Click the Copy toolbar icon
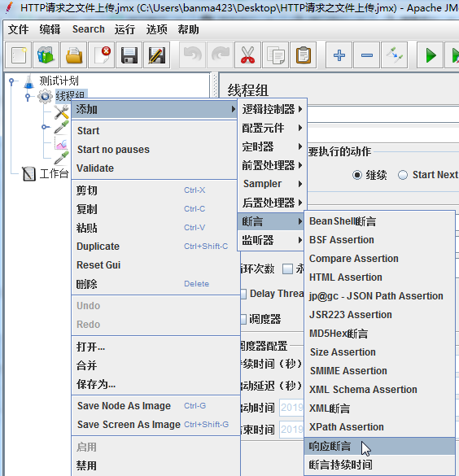The height and width of the screenshot is (476, 459). tap(276, 55)
